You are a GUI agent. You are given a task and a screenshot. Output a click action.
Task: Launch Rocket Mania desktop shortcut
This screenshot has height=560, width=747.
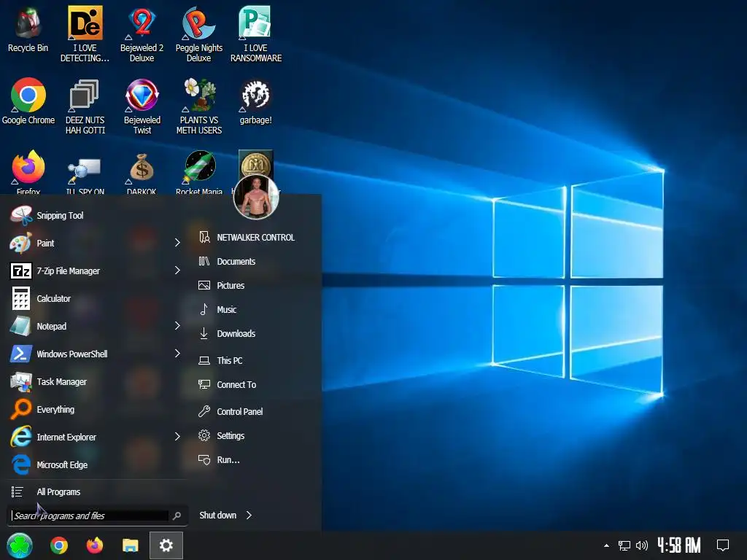tap(198, 172)
